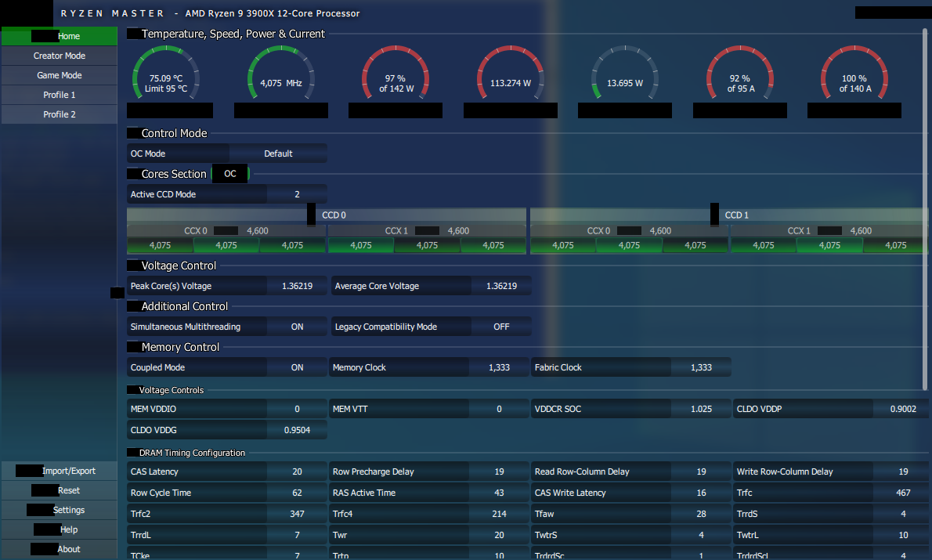Viewport: 932px width, 560px height.
Task: Open the Game Mode profile tab
Action: click(x=59, y=75)
